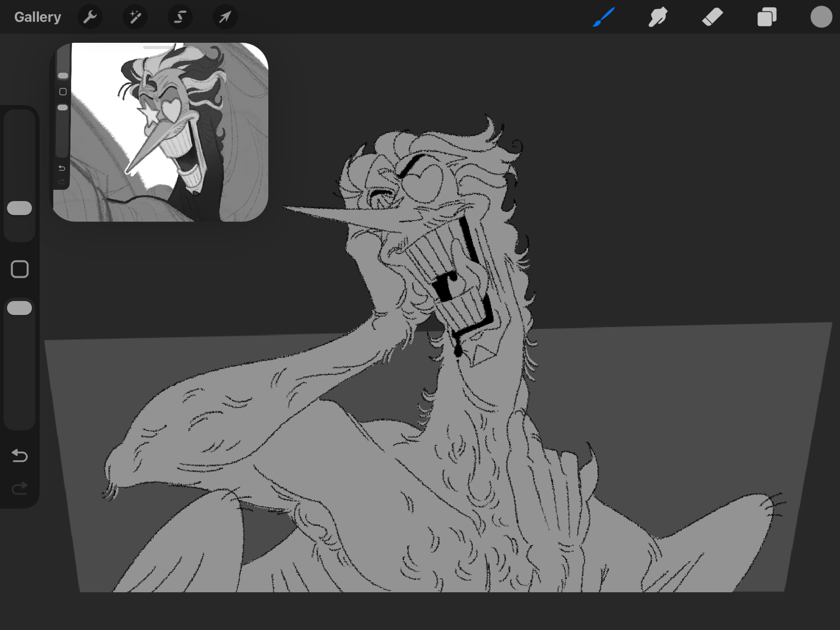Click the brush size slider handle
Image resolution: width=840 pixels, height=630 pixels.
[20, 208]
